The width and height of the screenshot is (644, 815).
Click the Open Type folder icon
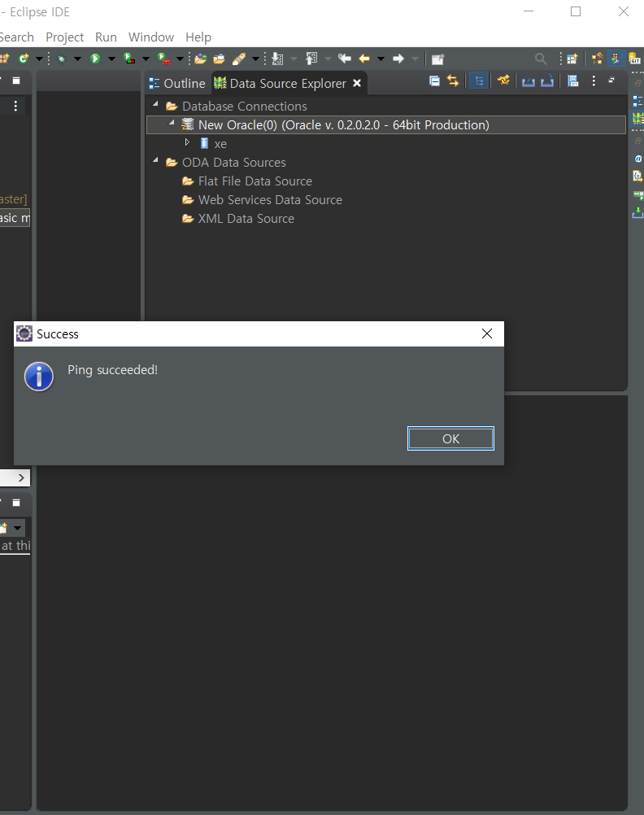pos(201,59)
